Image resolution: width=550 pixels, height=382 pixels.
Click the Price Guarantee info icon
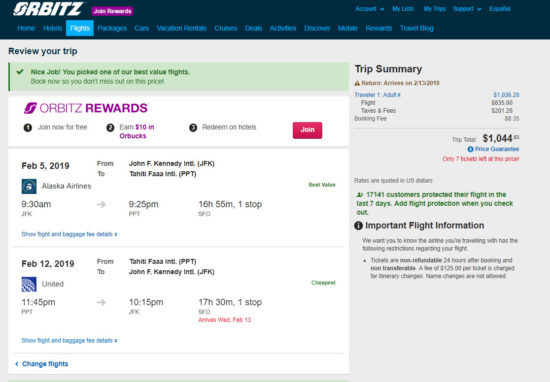pyautogui.click(x=470, y=149)
